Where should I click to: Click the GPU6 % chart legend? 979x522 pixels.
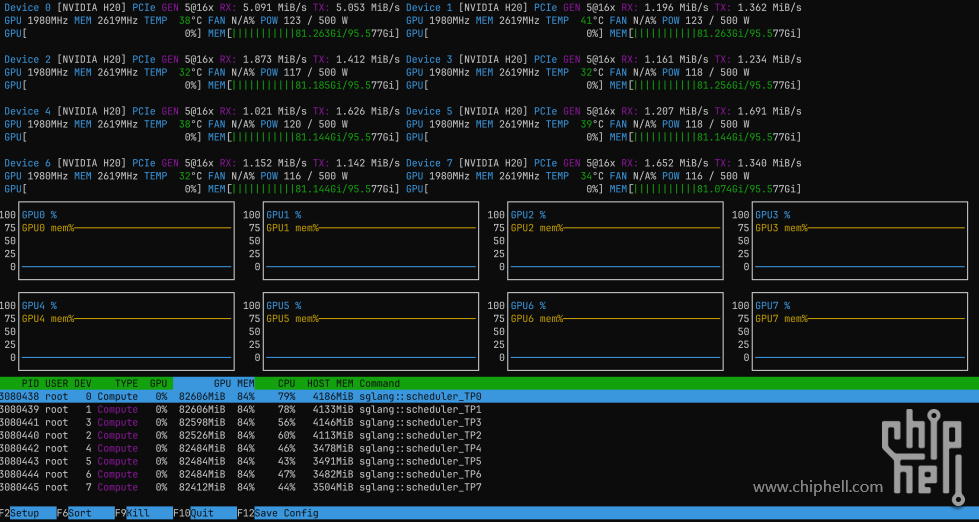[x=529, y=305]
